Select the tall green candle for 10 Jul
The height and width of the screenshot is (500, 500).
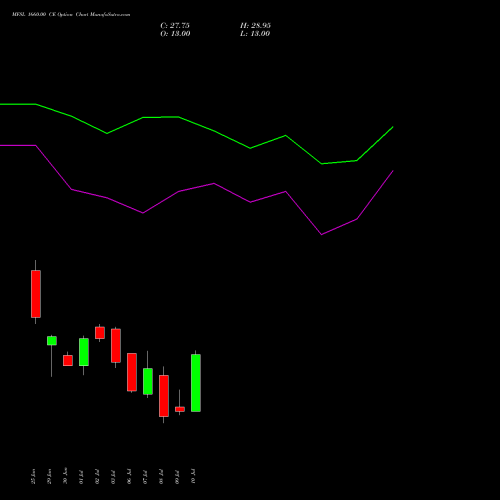click(x=196, y=383)
